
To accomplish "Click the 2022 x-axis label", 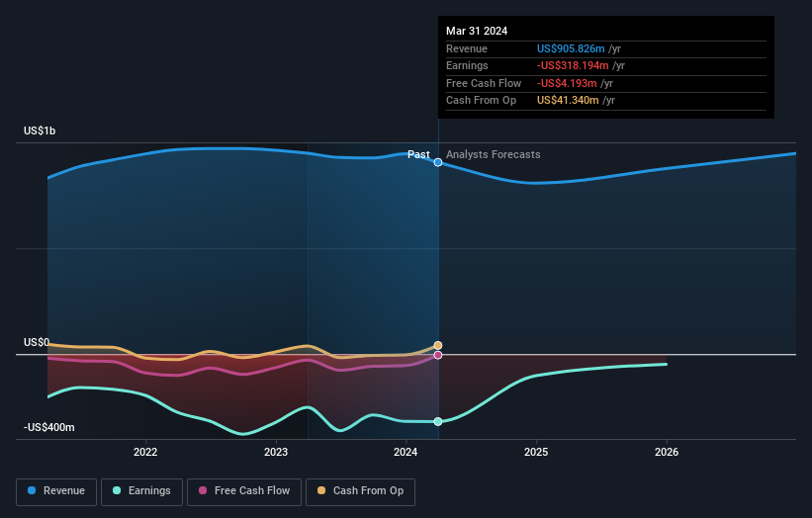I will [145, 452].
